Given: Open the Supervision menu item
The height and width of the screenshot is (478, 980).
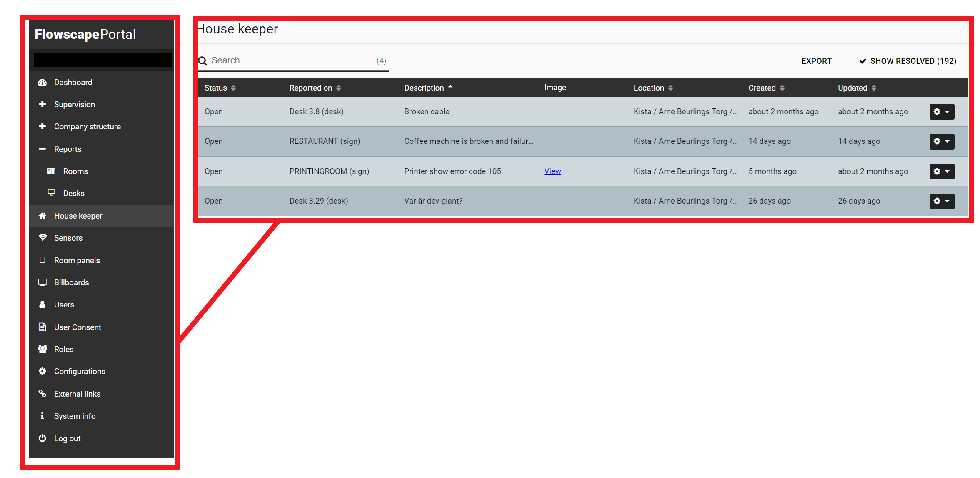Looking at the screenshot, I should point(75,105).
